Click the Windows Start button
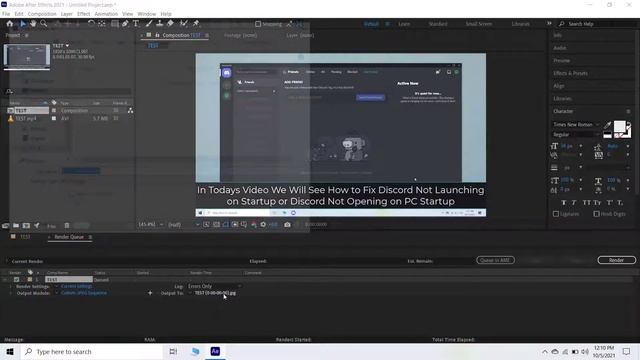Image resolution: width=640 pixels, height=360 pixels. tap(10, 351)
